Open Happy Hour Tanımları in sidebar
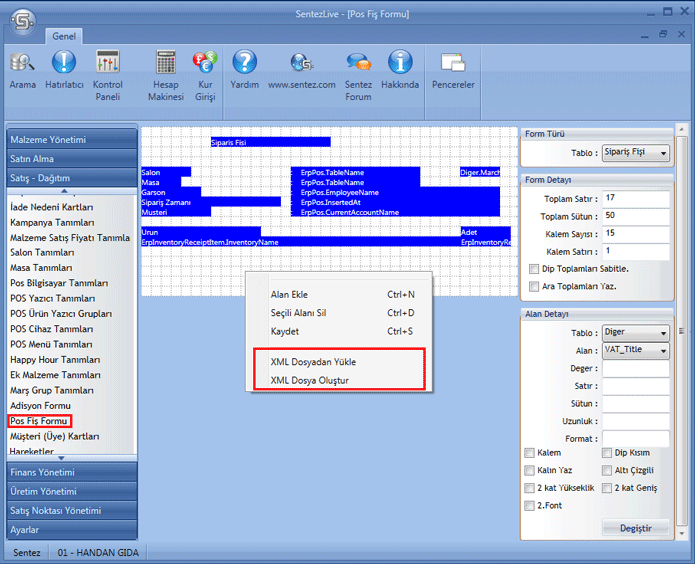The height and width of the screenshot is (564, 695). point(55,360)
